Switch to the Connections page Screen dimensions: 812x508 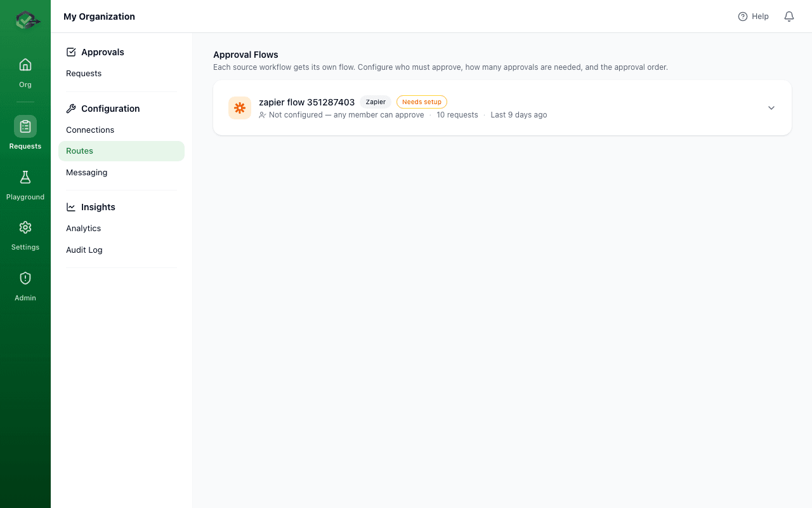pyautogui.click(x=89, y=130)
